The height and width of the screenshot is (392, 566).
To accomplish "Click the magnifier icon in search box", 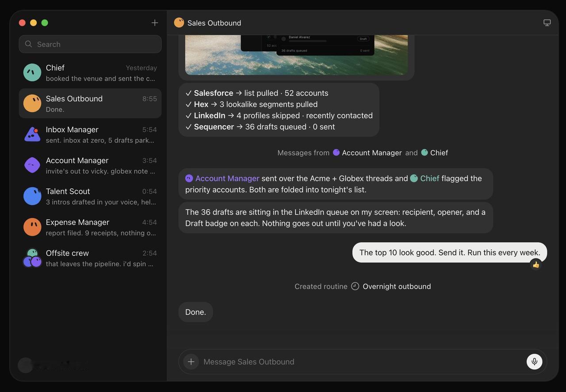I will tap(29, 44).
